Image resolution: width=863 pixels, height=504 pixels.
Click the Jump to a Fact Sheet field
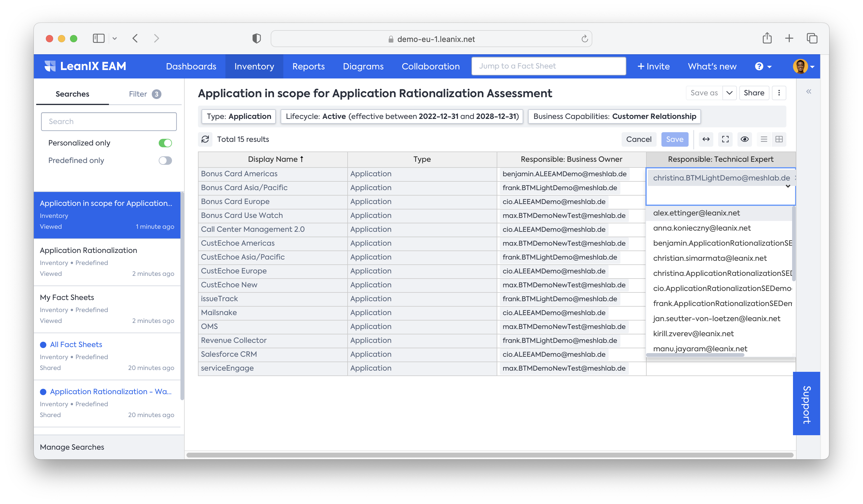tap(549, 66)
